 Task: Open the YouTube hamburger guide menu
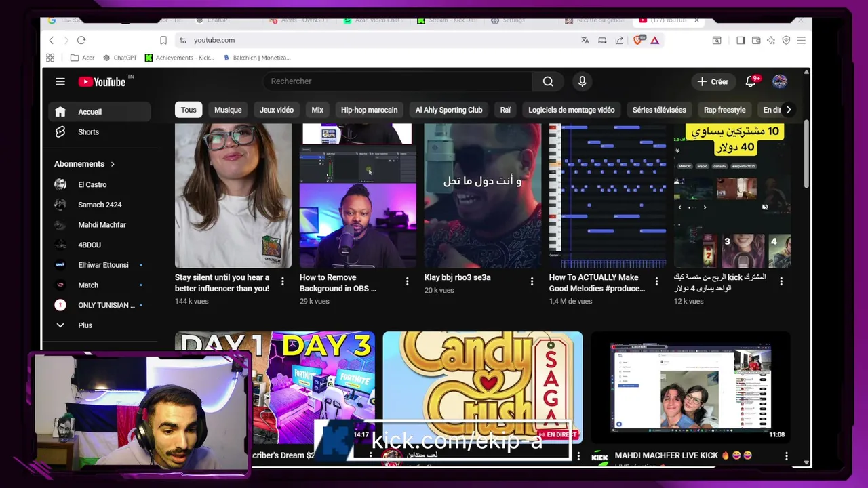click(x=60, y=81)
